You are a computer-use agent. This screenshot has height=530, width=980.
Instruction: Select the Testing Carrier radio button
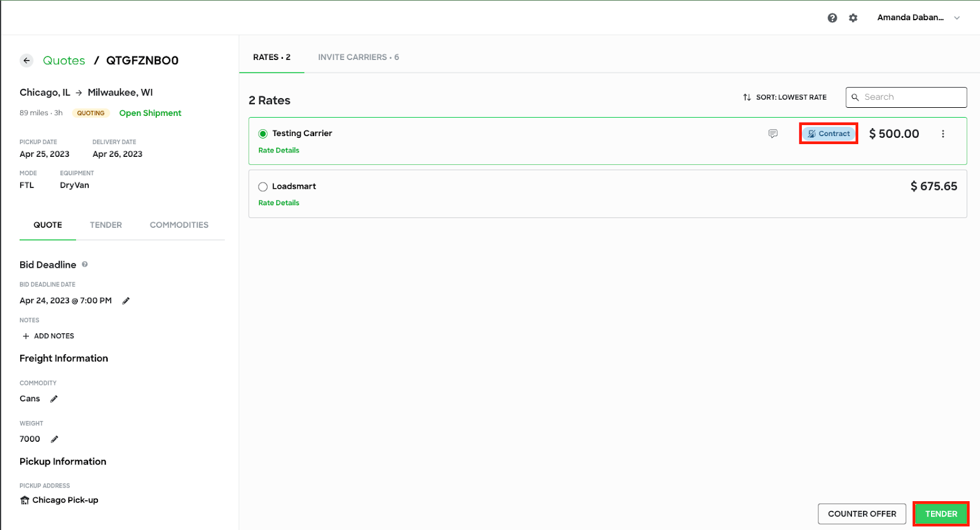click(263, 134)
